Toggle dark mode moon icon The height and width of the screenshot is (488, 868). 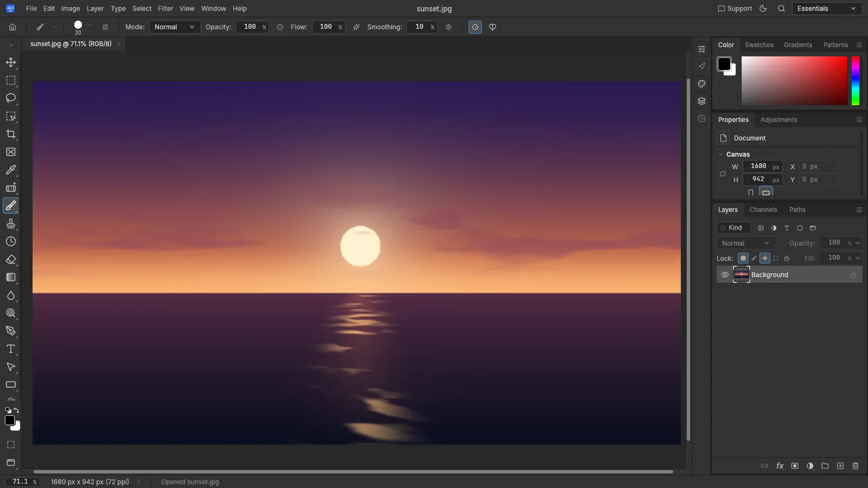tap(763, 9)
